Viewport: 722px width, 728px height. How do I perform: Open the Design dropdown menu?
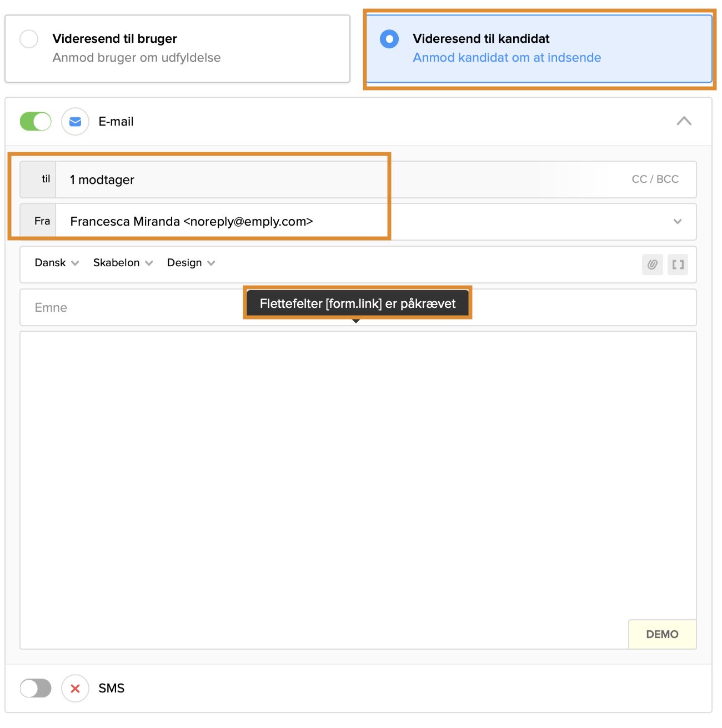pyautogui.click(x=190, y=263)
